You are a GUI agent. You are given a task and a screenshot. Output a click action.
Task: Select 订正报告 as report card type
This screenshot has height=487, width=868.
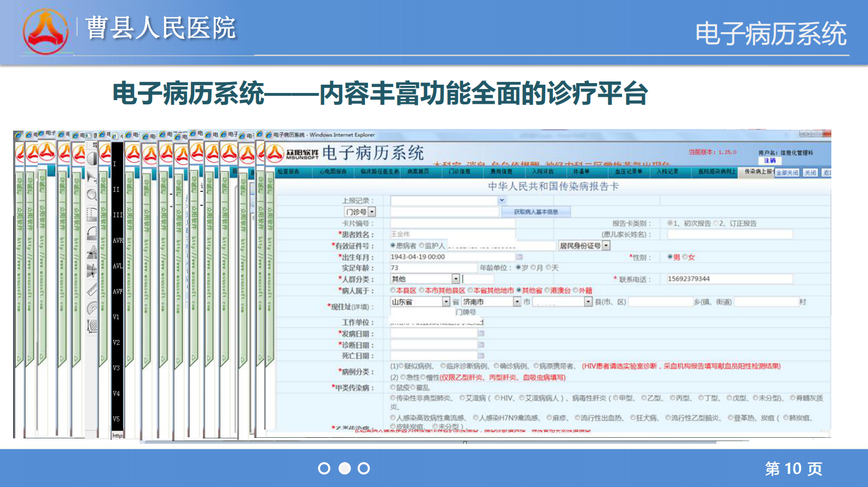716,223
